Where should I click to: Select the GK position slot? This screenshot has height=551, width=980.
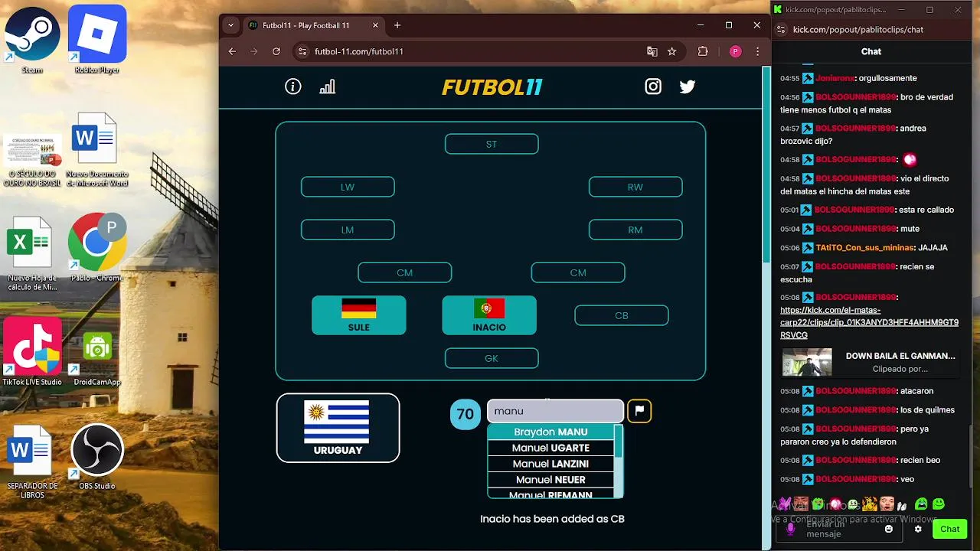click(492, 358)
